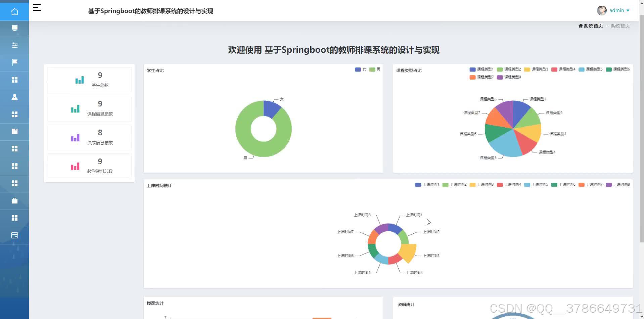644x319 pixels.
Task: Click the admin avatar thumbnail
Action: (x=602, y=10)
